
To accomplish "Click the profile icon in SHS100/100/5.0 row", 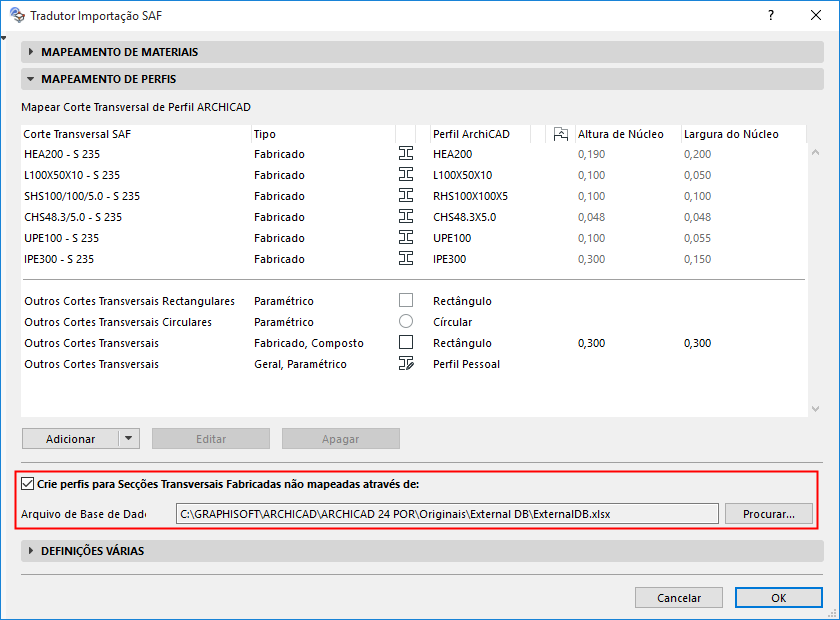I will [406, 195].
